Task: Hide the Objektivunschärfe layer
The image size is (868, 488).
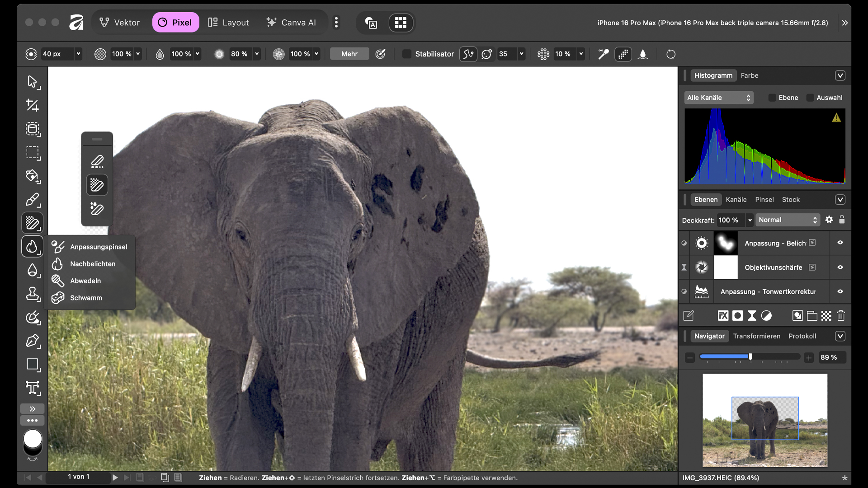Action: point(840,267)
